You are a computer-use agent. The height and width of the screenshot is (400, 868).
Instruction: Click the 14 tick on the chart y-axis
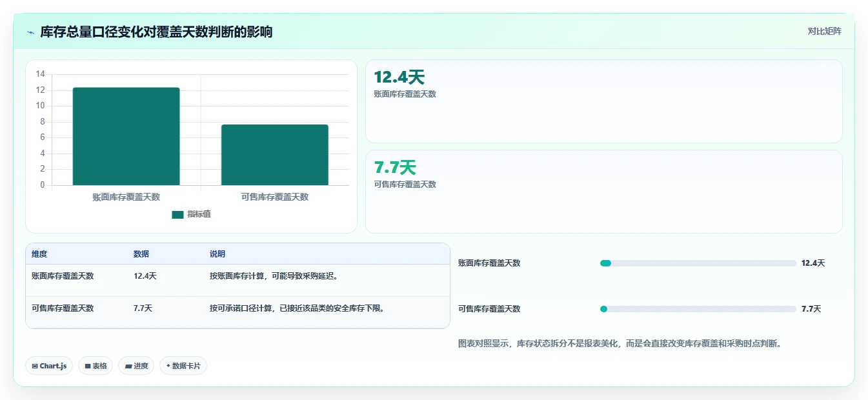tap(40, 74)
